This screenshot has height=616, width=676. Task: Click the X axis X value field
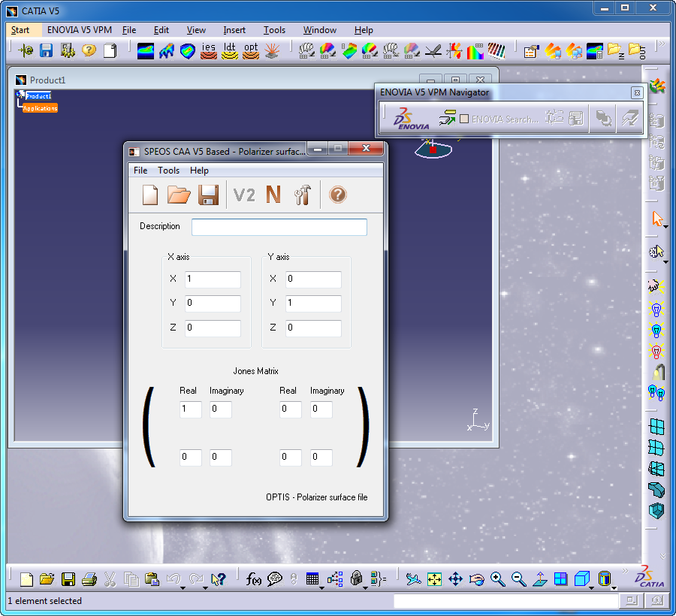[213, 279]
